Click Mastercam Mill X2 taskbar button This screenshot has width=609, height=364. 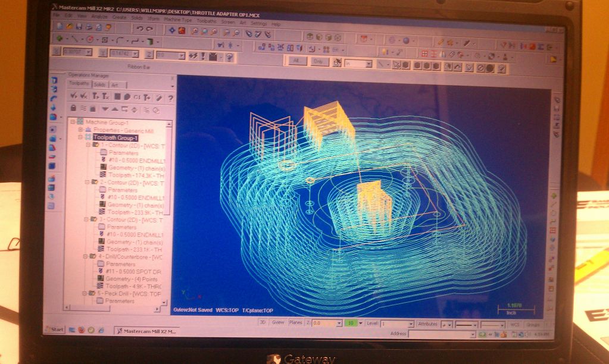click(146, 331)
